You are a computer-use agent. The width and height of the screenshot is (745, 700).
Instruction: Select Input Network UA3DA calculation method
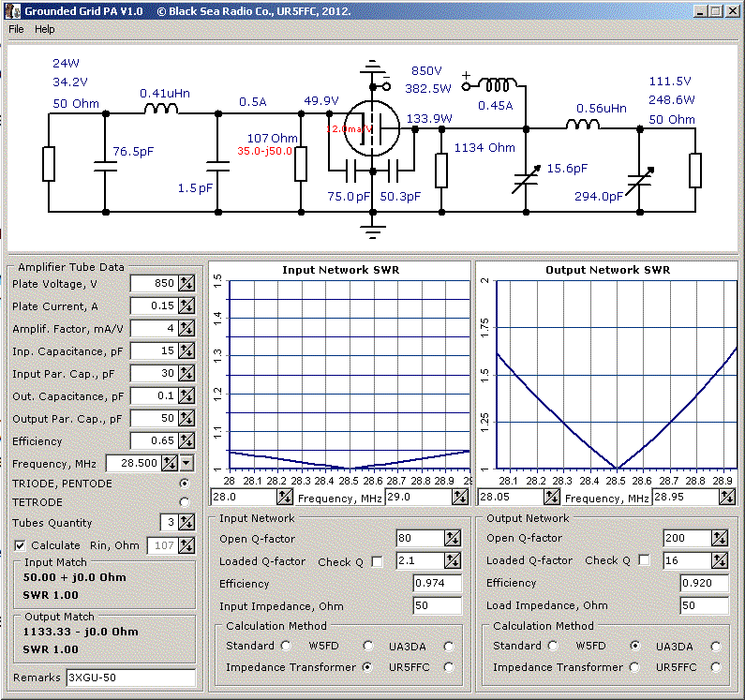tap(449, 647)
